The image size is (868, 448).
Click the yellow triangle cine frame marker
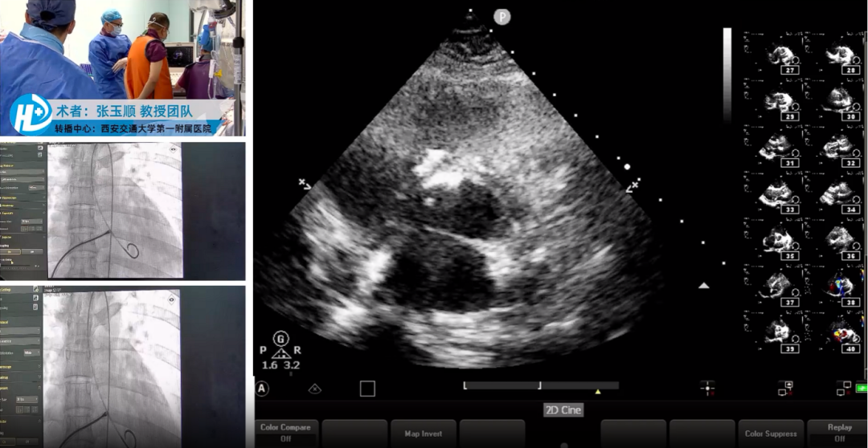(x=597, y=392)
